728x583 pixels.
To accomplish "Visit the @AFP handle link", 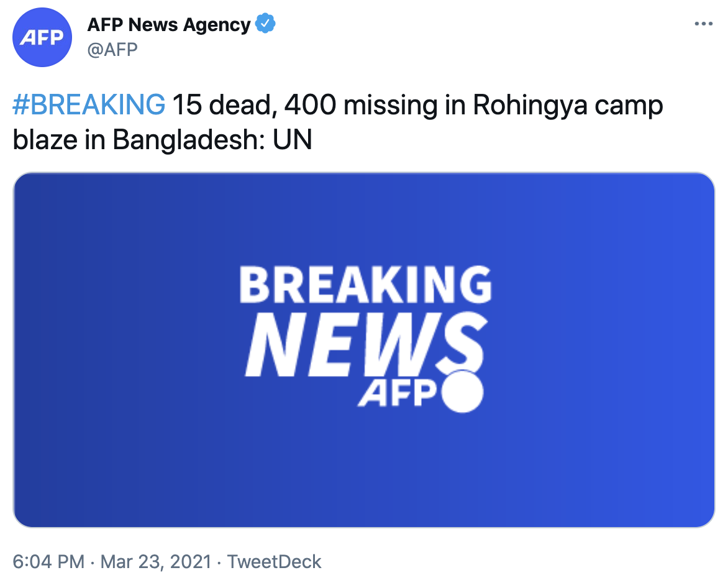I will tap(112, 49).
